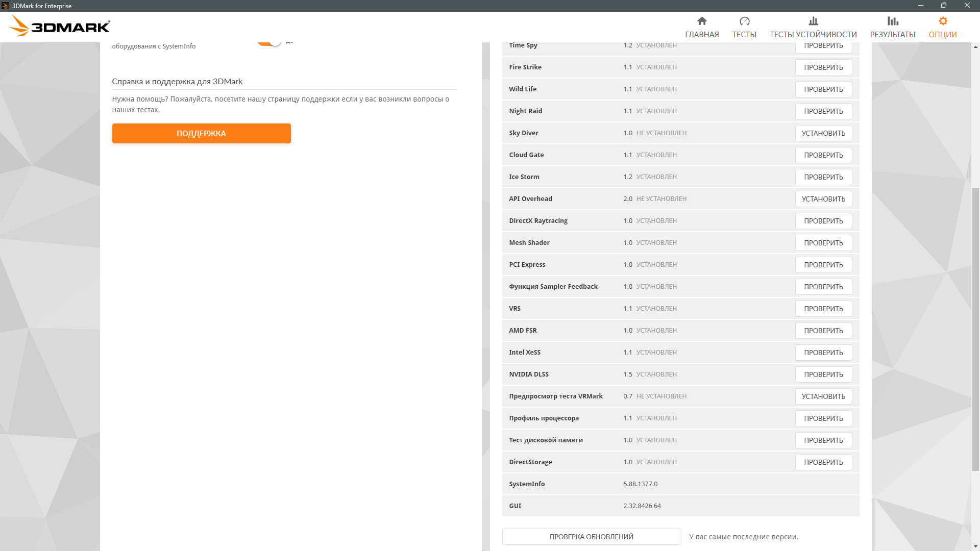Click the Нужна помощь support description text
Viewport: 980px width, 551px height.
(280, 104)
